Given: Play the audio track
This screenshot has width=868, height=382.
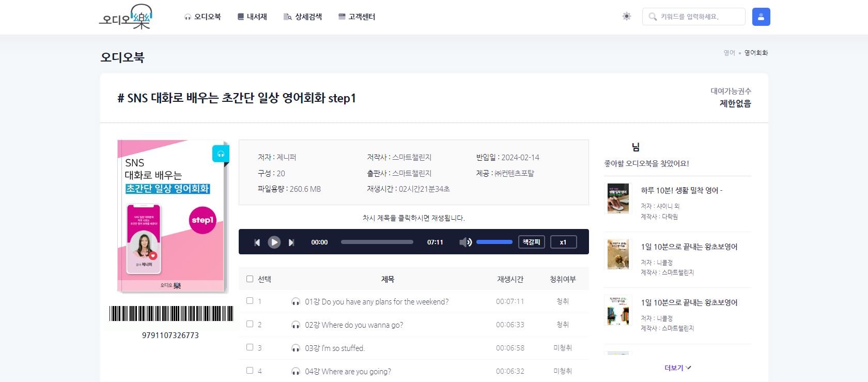Looking at the screenshot, I should [274, 242].
